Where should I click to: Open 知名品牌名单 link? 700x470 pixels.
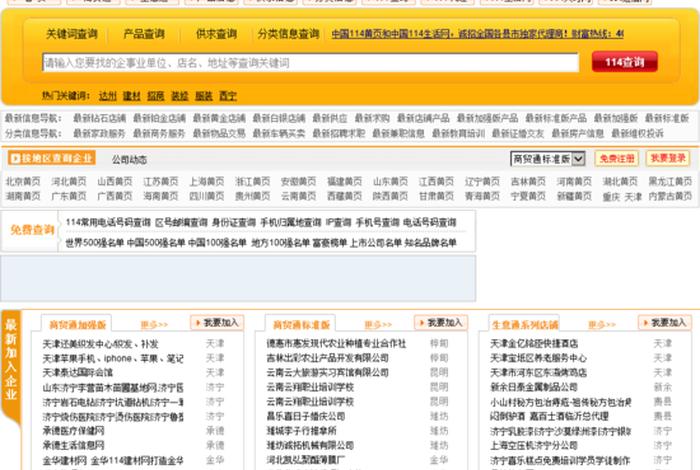click(x=430, y=243)
